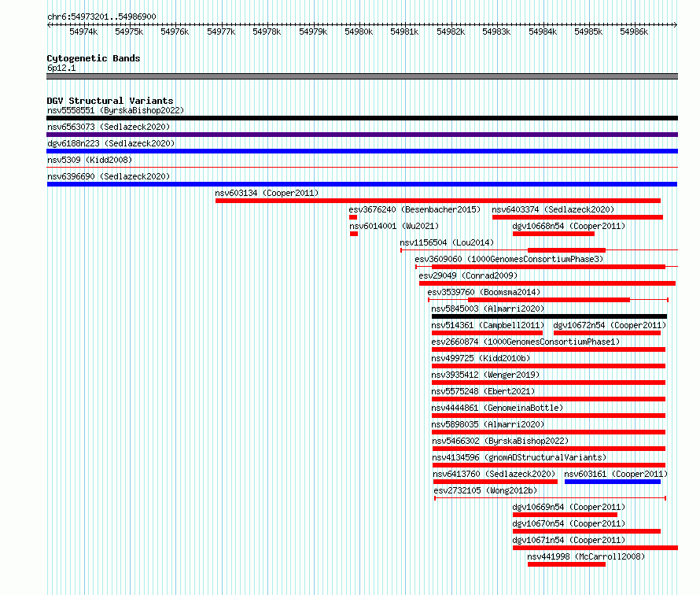Open dgv10672n54 (Cooper2011) label
The width and height of the screenshot is (700, 595).
610,325
